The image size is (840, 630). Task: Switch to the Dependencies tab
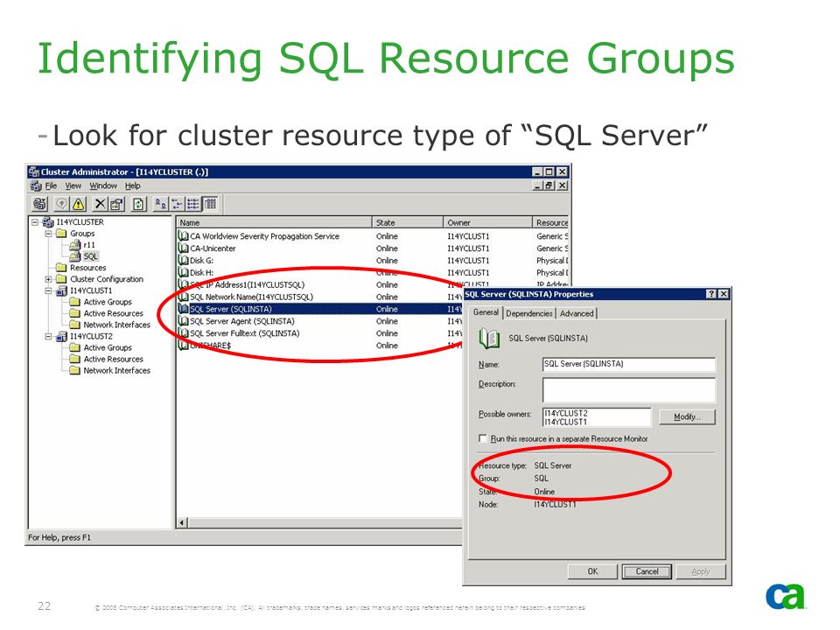tap(528, 313)
